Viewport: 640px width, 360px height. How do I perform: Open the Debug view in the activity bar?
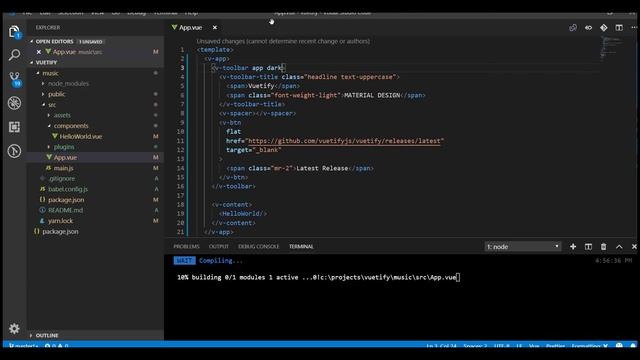14,103
